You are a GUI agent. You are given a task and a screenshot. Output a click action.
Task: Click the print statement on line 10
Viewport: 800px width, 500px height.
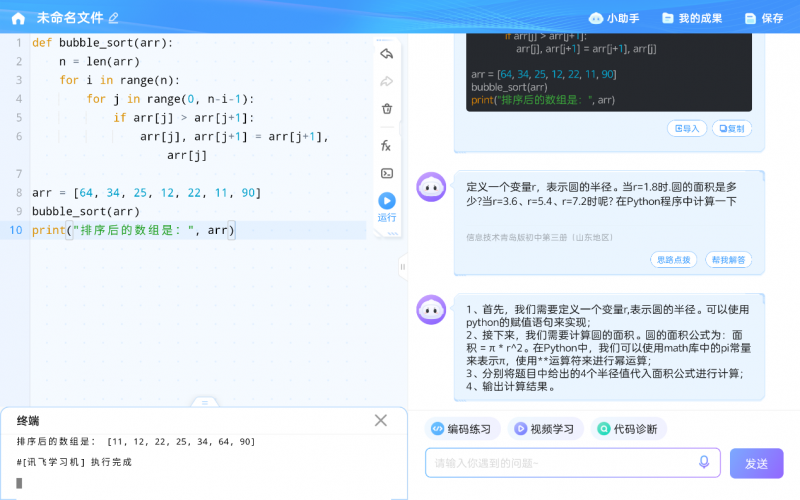133,230
